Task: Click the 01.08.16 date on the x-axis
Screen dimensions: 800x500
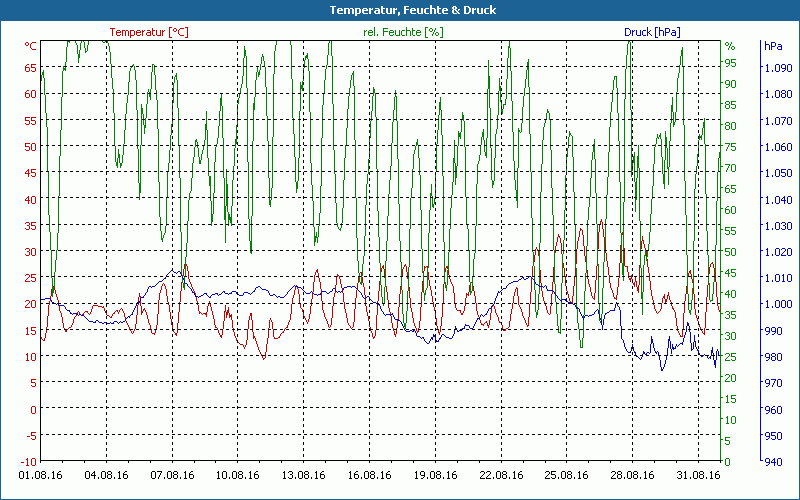Action: click(x=41, y=475)
